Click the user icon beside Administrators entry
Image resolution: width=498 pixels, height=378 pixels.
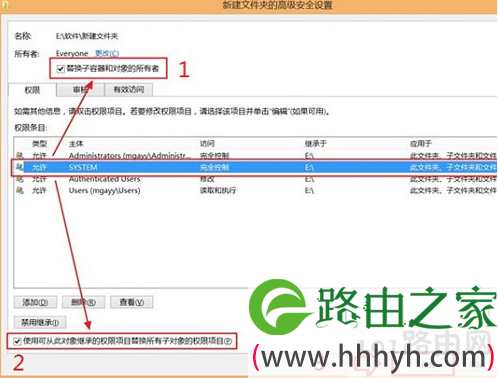point(20,155)
